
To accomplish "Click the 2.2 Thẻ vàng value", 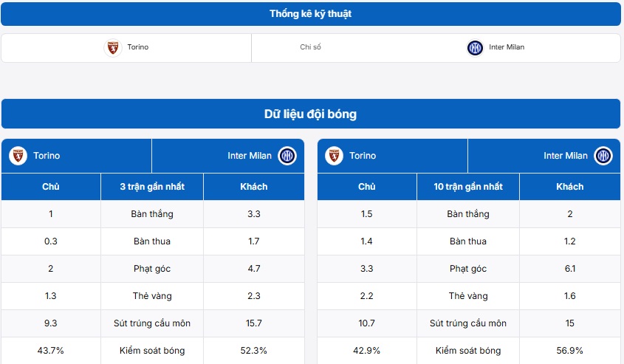I will pyautogui.click(x=367, y=296).
